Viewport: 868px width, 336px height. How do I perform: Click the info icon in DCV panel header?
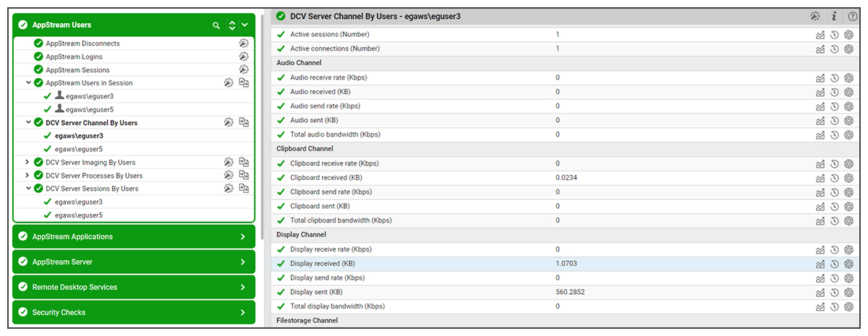pyautogui.click(x=834, y=16)
